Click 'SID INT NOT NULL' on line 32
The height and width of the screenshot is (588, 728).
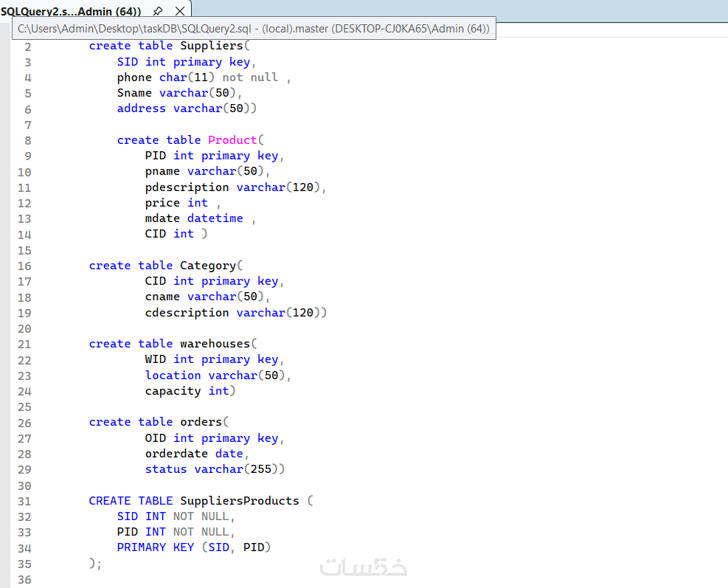click(x=173, y=516)
